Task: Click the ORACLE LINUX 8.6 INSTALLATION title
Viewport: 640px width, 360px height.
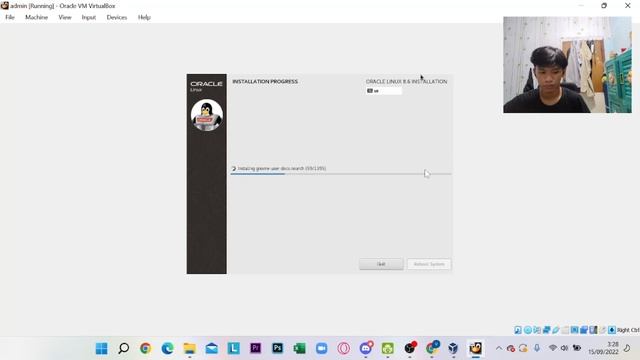Action: pos(406,81)
